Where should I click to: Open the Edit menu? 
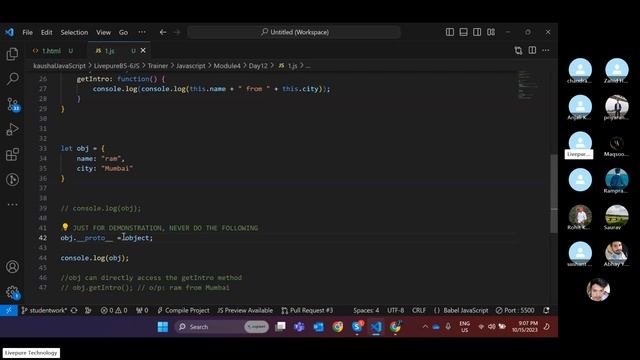(x=47, y=32)
